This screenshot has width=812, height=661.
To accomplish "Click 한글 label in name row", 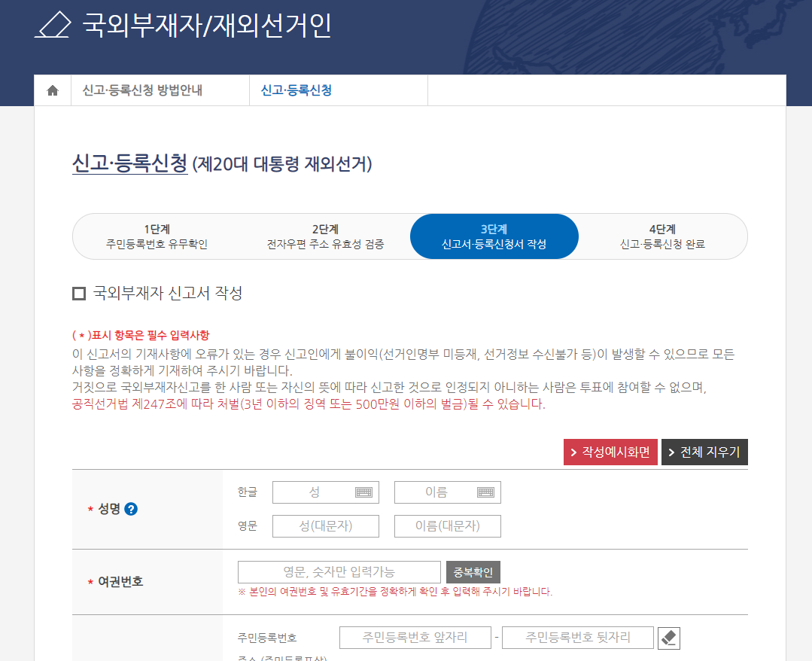I will [x=248, y=492].
